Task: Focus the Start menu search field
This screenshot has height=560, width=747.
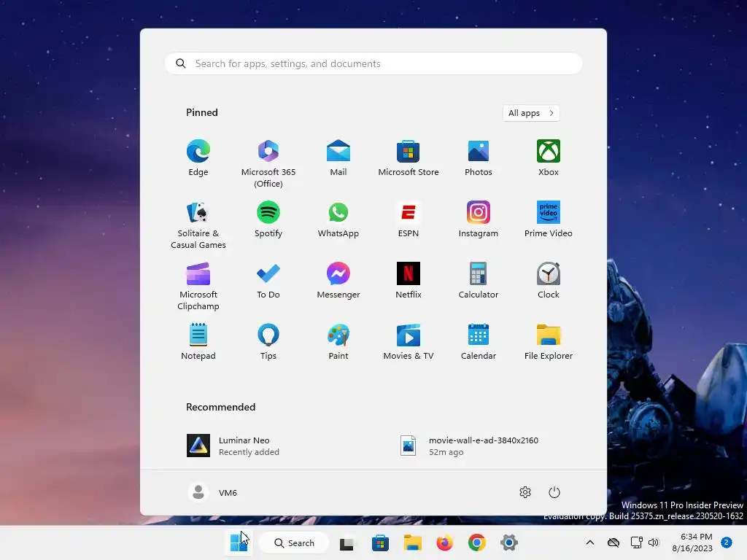Action: tap(373, 63)
